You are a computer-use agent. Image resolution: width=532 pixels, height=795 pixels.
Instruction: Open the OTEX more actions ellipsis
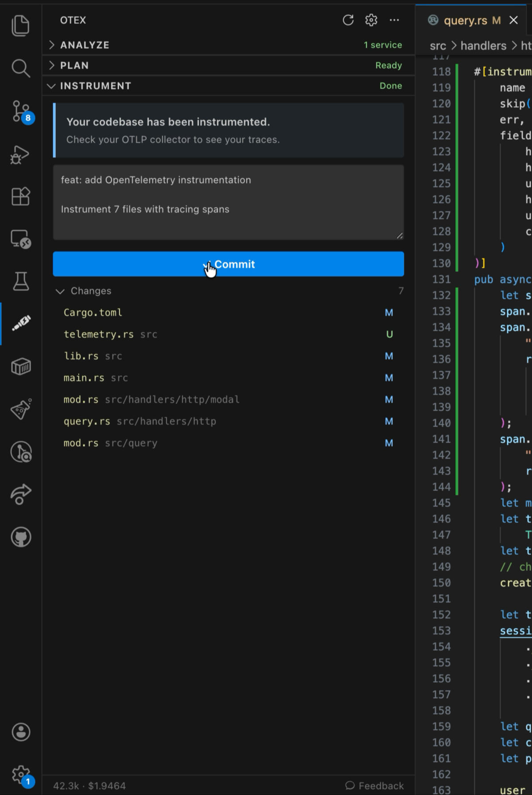(394, 20)
